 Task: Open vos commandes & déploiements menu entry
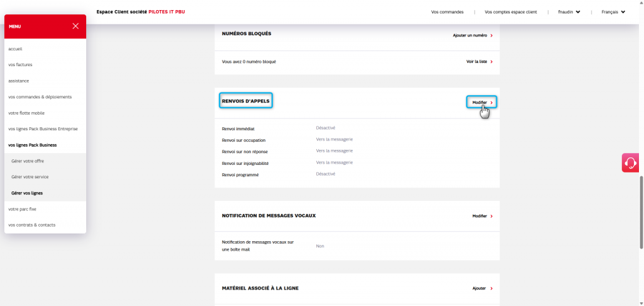pyautogui.click(x=40, y=97)
